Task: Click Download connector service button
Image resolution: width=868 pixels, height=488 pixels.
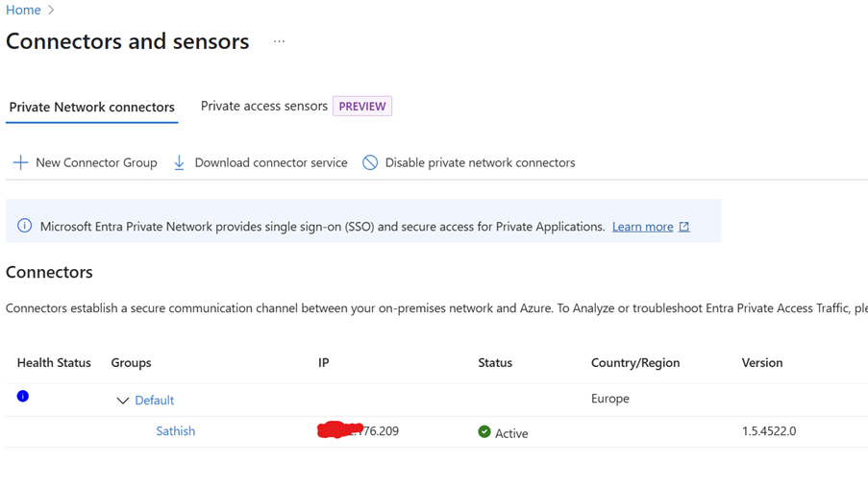Action: tap(270, 162)
